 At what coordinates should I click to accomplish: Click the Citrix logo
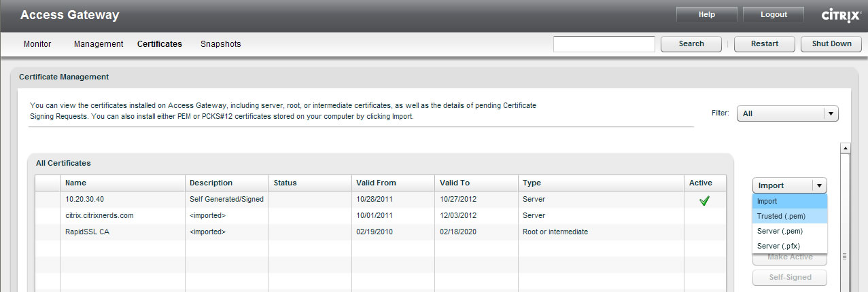841,15
